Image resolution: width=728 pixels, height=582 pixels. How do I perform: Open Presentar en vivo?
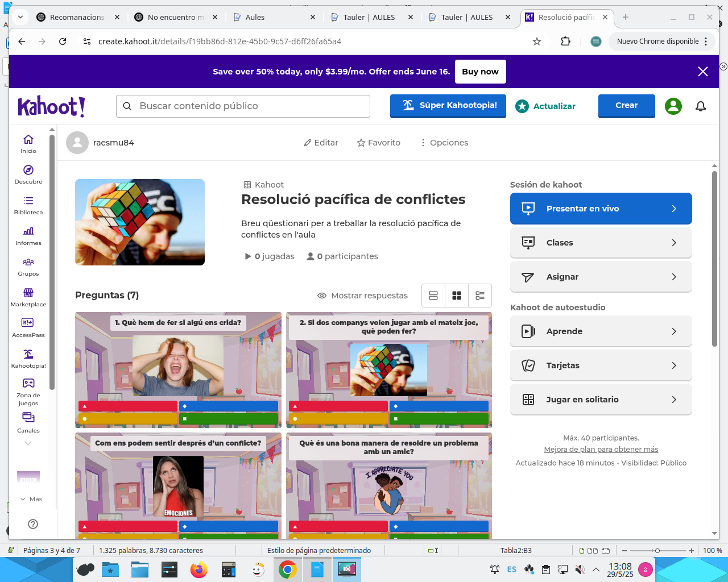pos(601,209)
